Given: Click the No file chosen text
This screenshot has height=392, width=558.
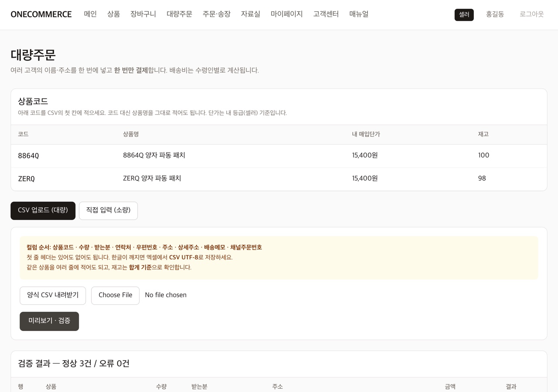Looking at the screenshot, I should [x=166, y=295].
